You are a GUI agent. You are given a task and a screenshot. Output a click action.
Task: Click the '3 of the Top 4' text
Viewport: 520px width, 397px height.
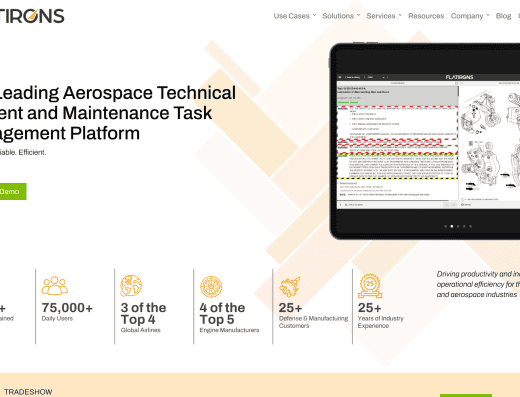(143, 314)
